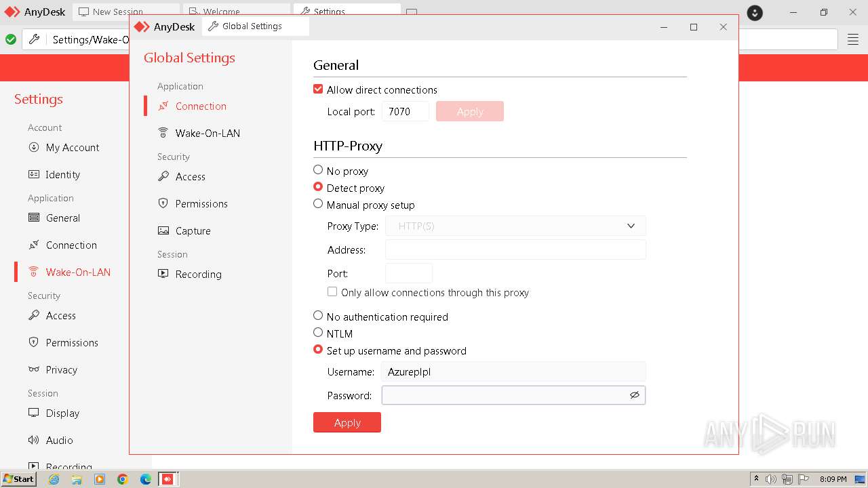Open Recording in the Global Settings sidebar
The height and width of the screenshot is (488, 868).
(x=198, y=274)
